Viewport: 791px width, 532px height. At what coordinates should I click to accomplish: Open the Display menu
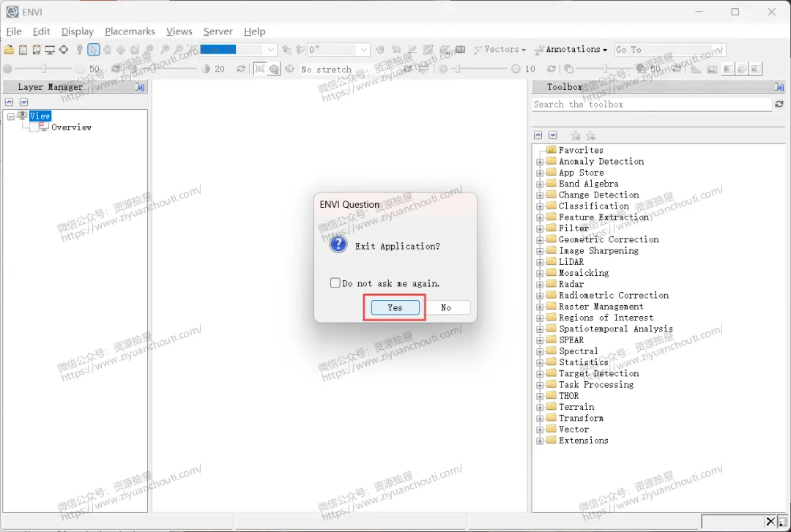click(77, 31)
